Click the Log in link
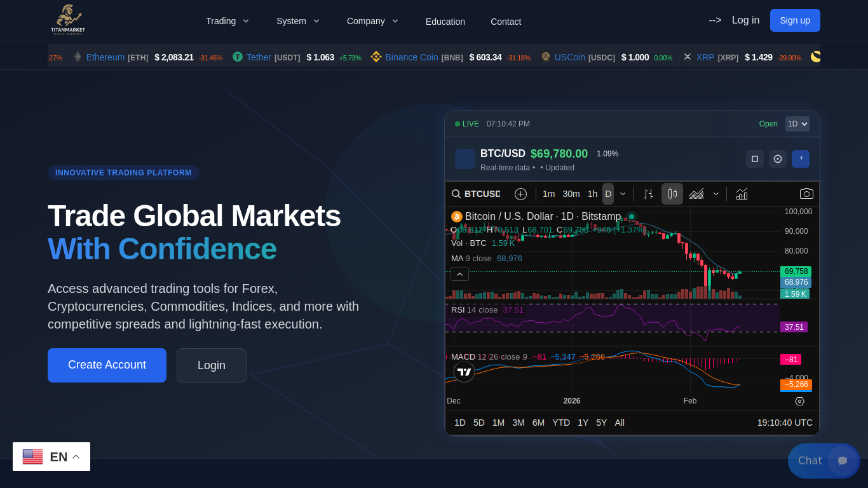Screen dimensions: 868x488 point(745,20)
